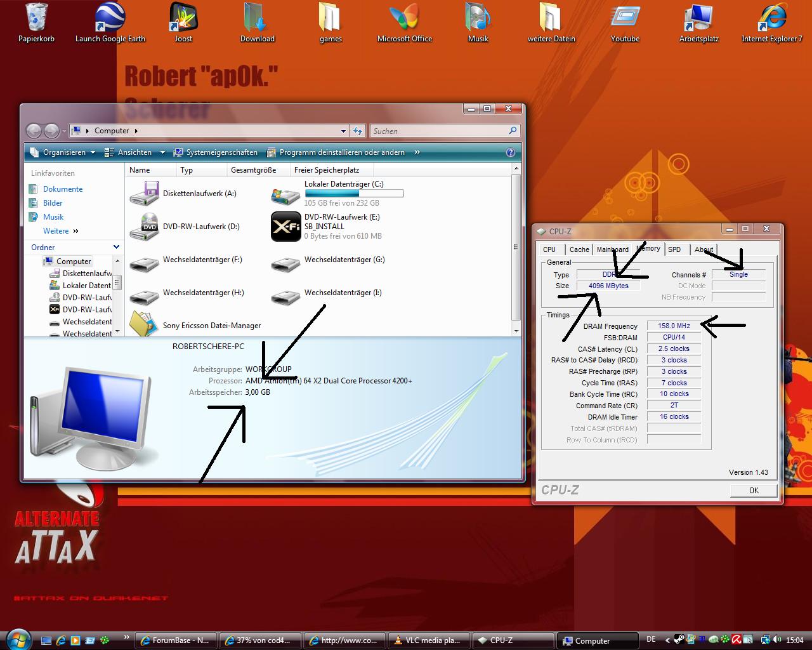Switch to Mainboard tab in CPU-Z
The width and height of the screenshot is (812, 650).
click(x=612, y=249)
